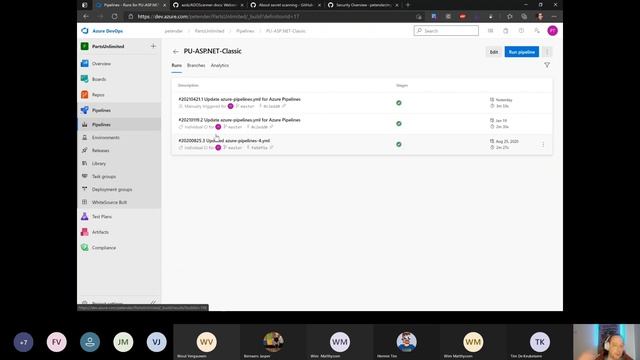Select the JM participant avatar
Image resolution: width=640 pixels, height=360 pixels.
coord(123,342)
